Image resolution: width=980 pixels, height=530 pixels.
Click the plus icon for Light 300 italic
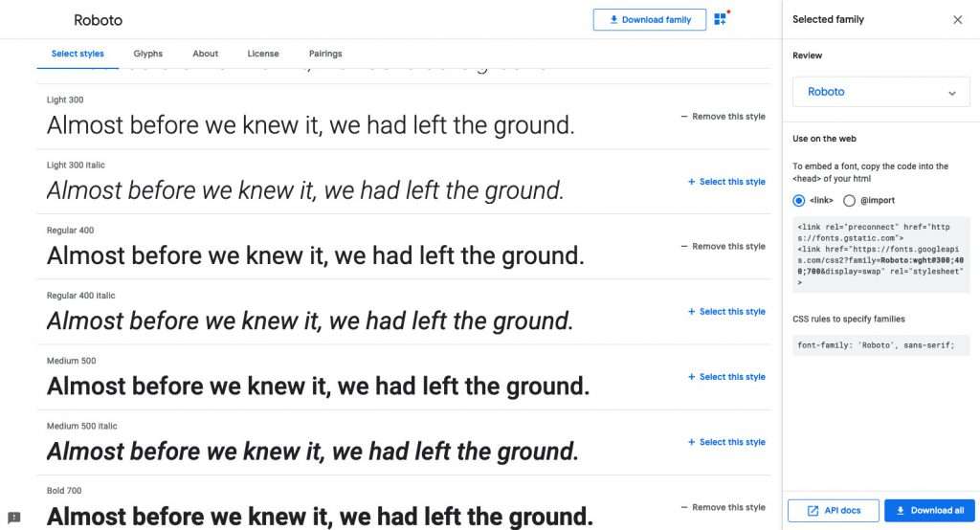tap(691, 182)
